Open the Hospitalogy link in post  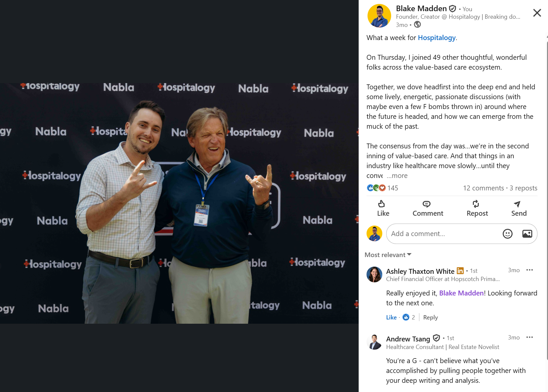pos(436,38)
